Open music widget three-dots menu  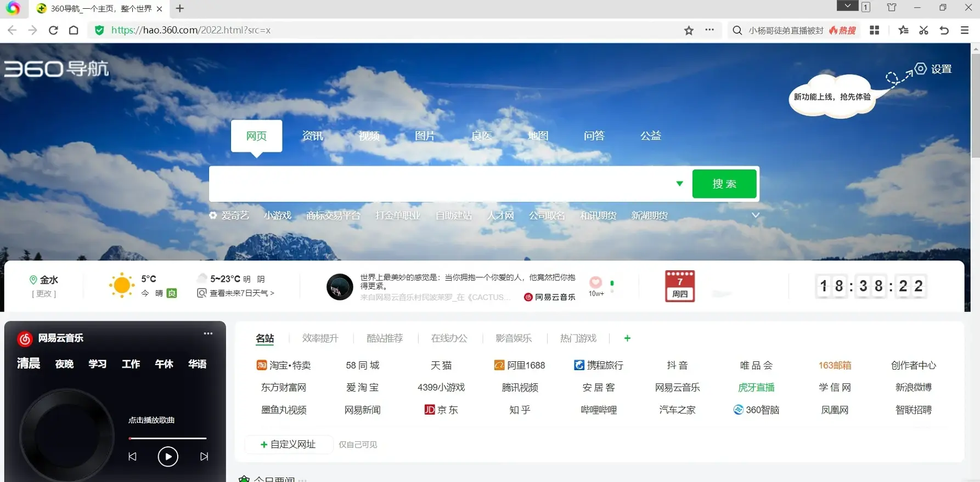208,333
